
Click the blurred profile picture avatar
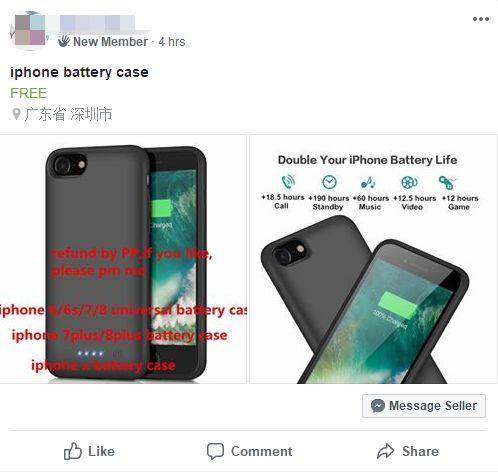[x=30, y=30]
